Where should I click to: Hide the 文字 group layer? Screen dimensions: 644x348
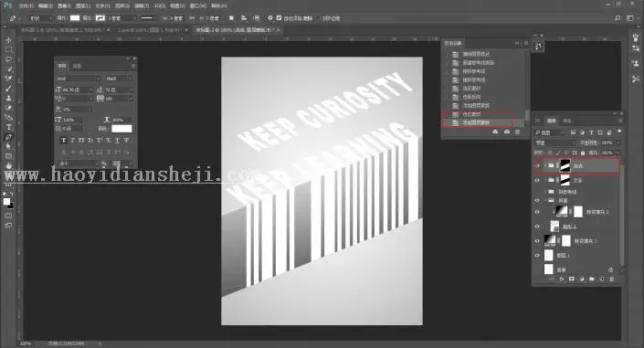[x=537, y=180]
